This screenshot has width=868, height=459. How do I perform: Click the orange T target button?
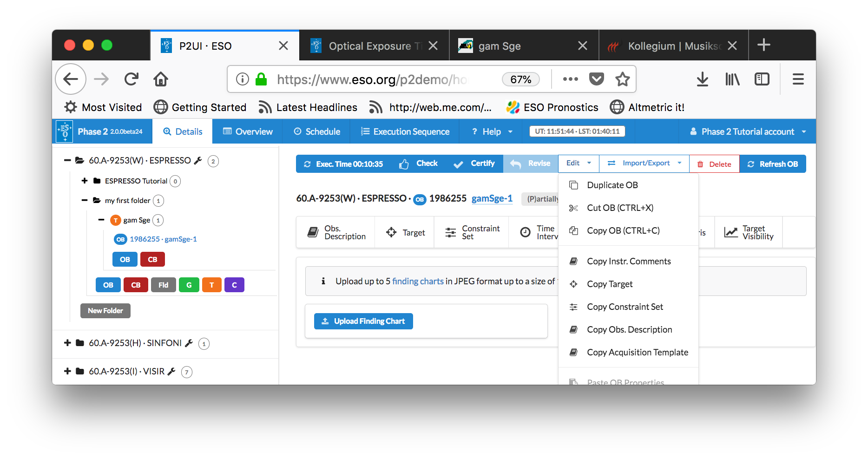(x=211, y=285)
